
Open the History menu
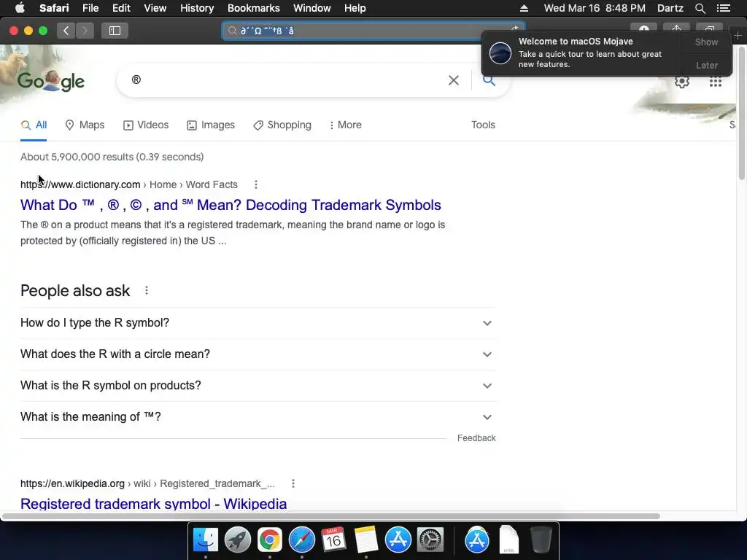[197, 8]
